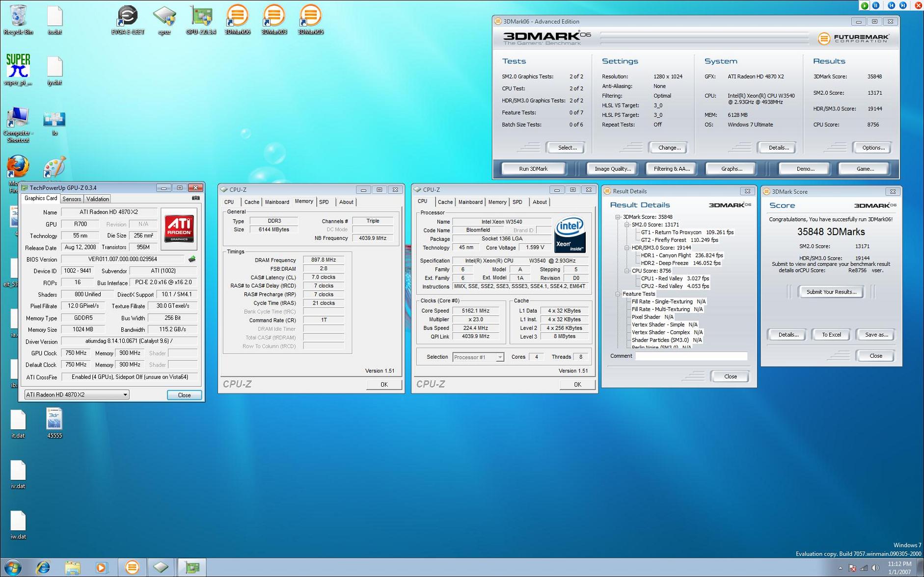Click the play control at top right
Viewport: 924px width, 577px height.
(865, 5)
